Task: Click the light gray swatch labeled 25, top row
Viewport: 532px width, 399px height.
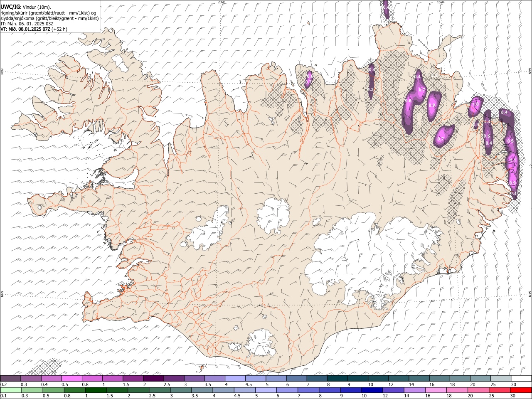Action: coord(501,378)
